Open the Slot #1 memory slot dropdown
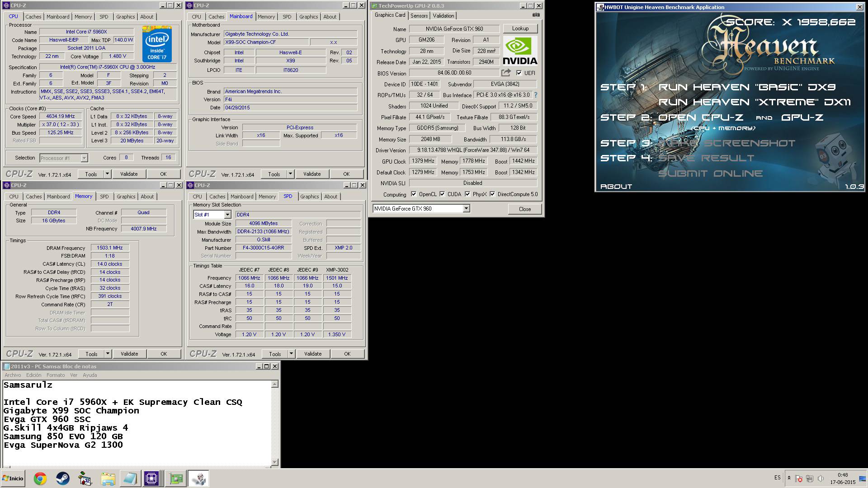Viewport: 868px width, 488px height. tap(227, 215)
